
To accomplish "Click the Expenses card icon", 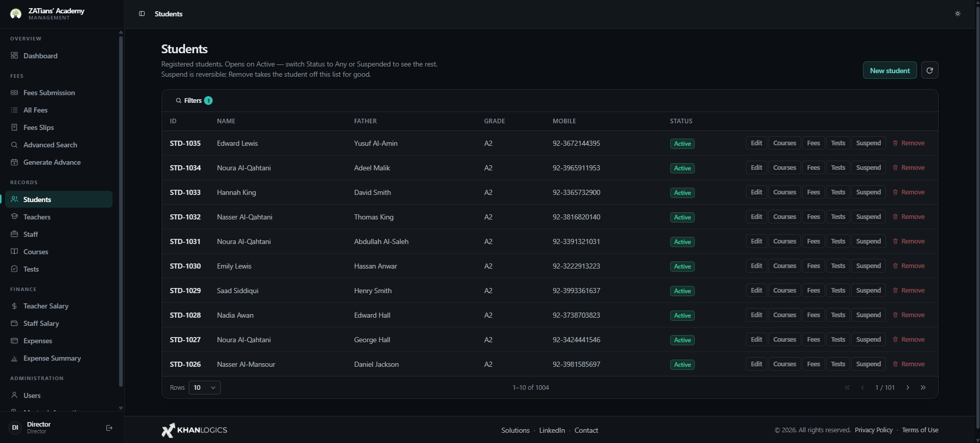I will (x=14, y=341).
